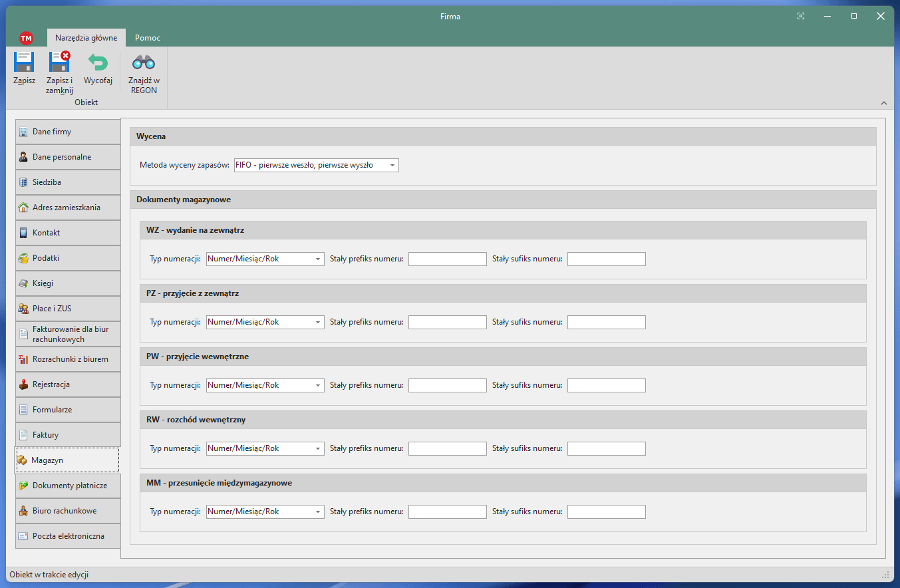
Task: Switch to the Pomoc ribbon tab
Action: coord(147,38)
